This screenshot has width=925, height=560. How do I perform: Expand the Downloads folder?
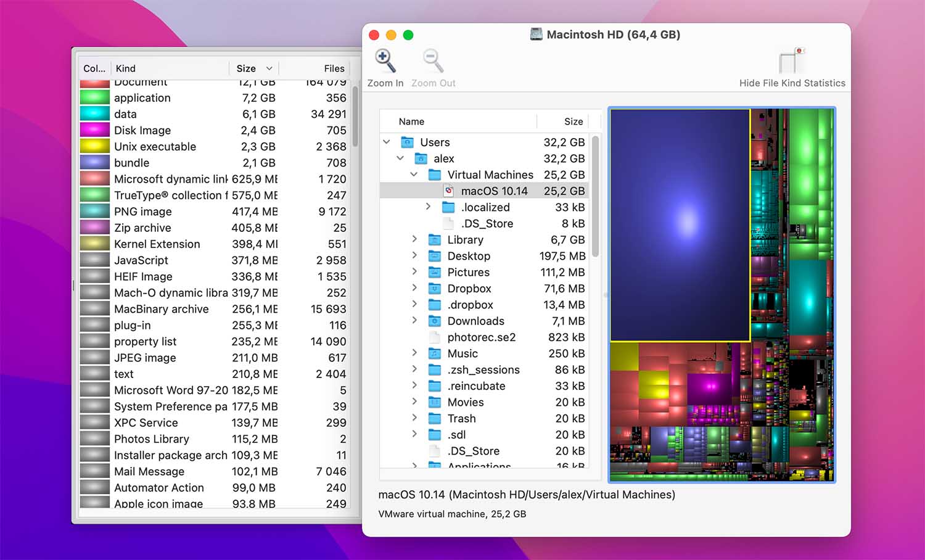[414, 321]
